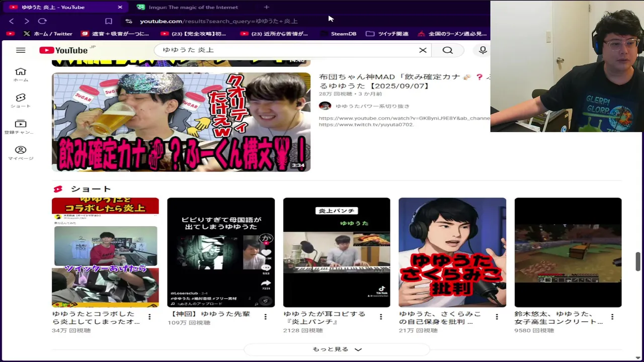Click channel name ゆゆうたパワー系切り抜き
This screenshot has height=362, width=644.
point(372,106)
